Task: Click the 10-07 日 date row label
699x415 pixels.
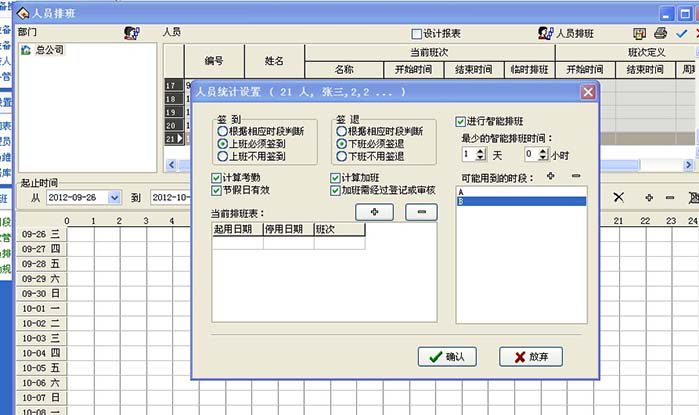Action: point(41,397)
